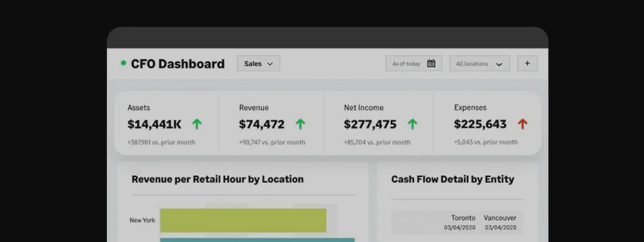Click the Toronto column header
The image size is (644, 242).
tap(463, 218)
